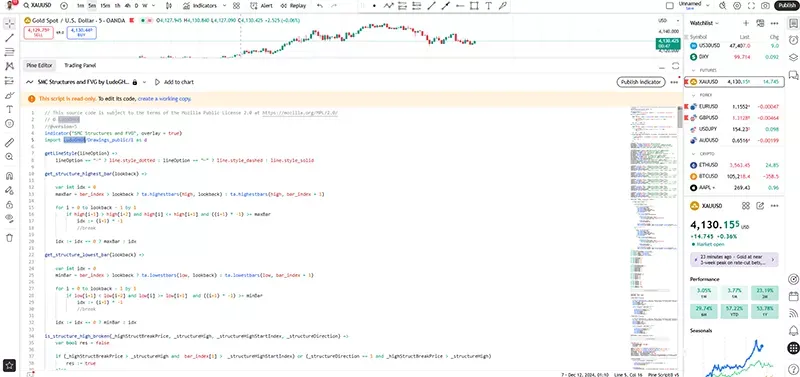Switch to the Pine Editor tab

tap(39, 65)
